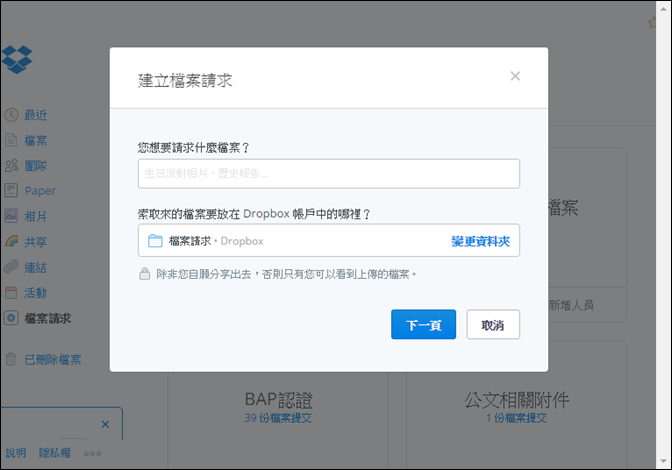
Task: Select 檔案請求 in the sidebar
Action: (48, 318)
